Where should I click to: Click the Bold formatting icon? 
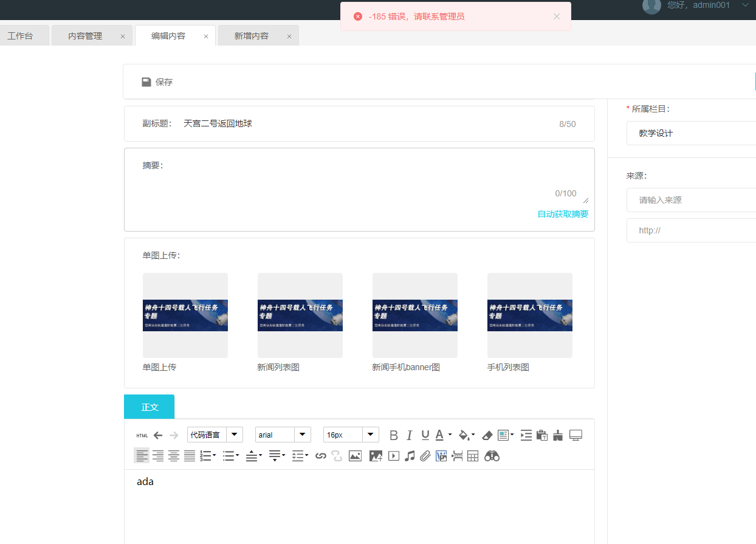tap(394, 435)
